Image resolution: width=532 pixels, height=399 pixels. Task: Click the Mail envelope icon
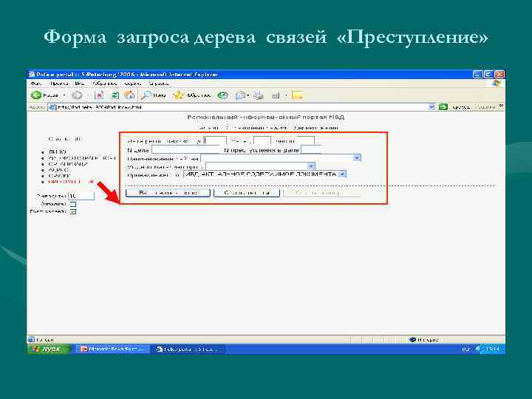pos(240,95)
